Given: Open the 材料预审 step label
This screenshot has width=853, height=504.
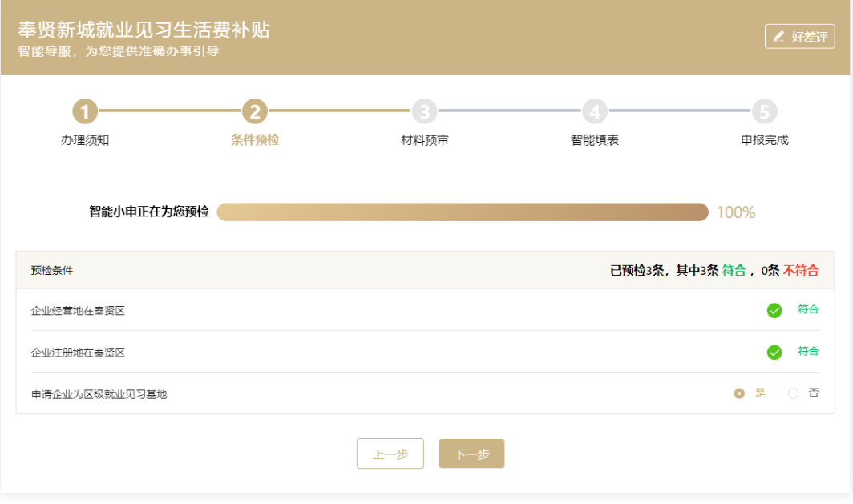Looking at the screenshot, I should click(424, 140).
